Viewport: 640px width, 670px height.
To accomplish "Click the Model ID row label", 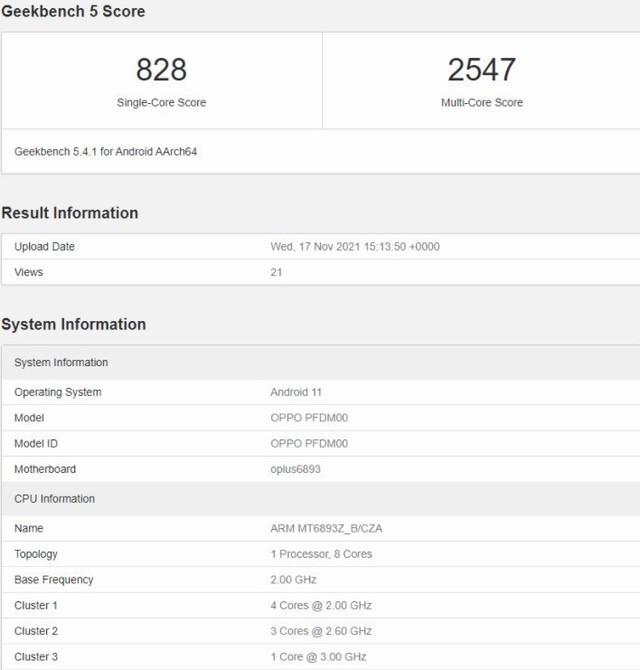I will tap(39, 443).
